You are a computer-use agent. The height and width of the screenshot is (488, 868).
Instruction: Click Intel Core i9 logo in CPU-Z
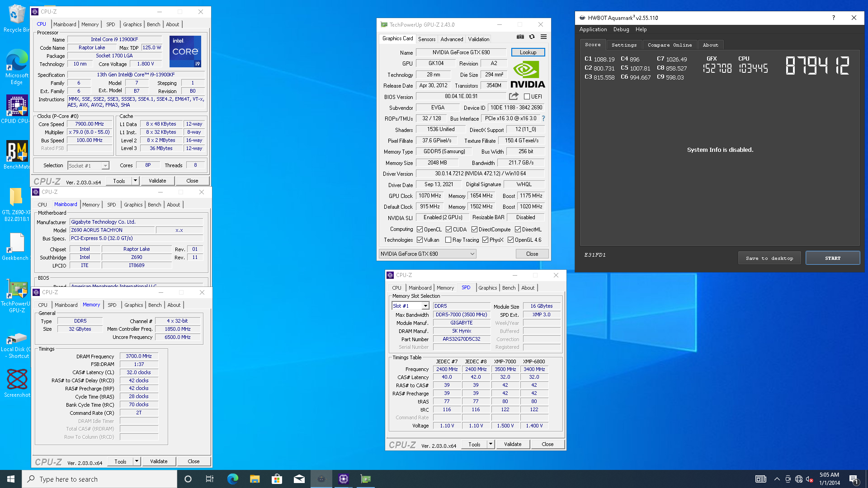coord(185,52)
